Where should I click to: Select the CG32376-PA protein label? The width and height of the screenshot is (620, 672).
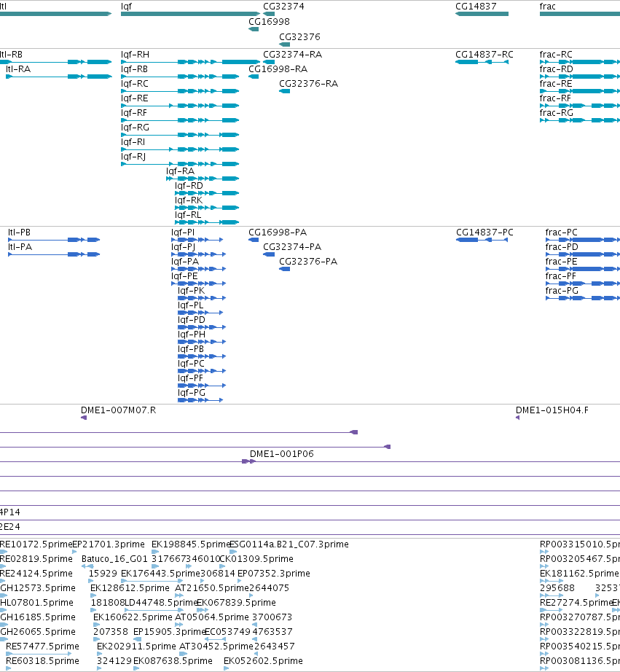click(x=308, y=262)
